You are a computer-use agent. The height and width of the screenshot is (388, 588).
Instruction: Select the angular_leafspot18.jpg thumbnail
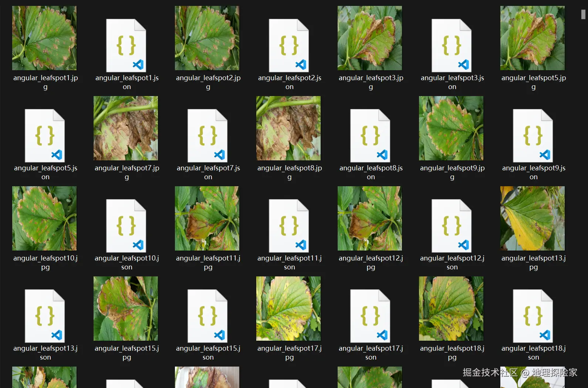click(451, 309)
